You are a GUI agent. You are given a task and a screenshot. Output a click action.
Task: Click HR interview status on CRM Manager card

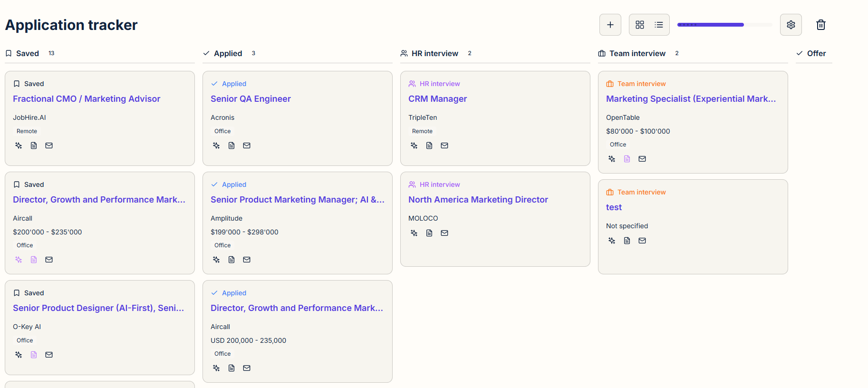[x=439, y=84]
